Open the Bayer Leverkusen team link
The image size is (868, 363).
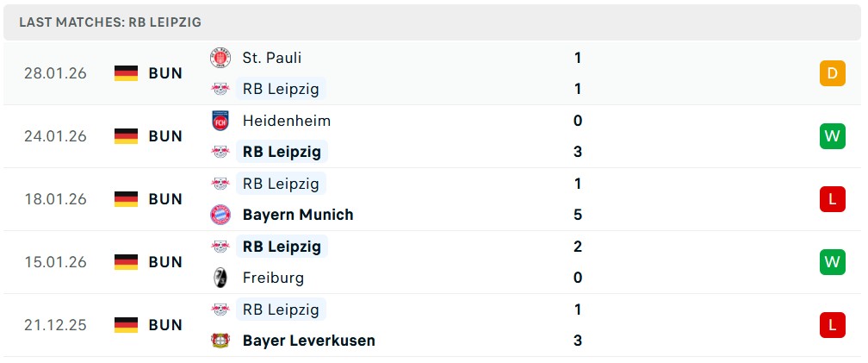(308, 341)
